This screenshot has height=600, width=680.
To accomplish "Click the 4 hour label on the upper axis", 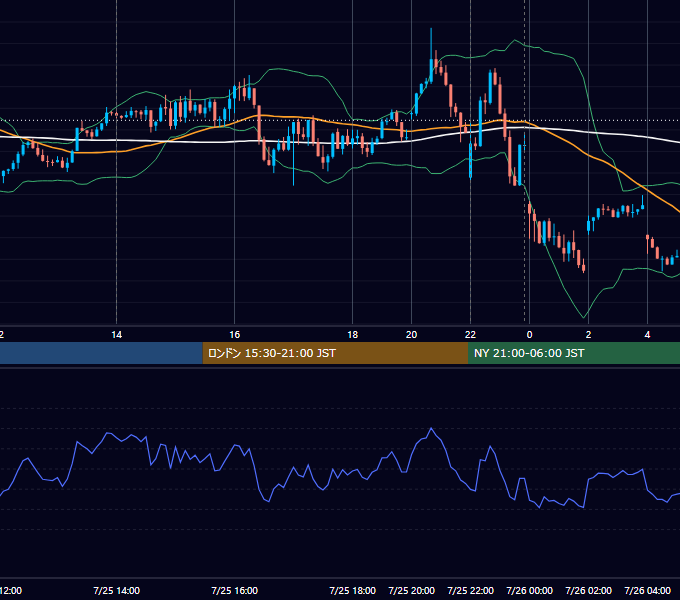I will [647, 335].
